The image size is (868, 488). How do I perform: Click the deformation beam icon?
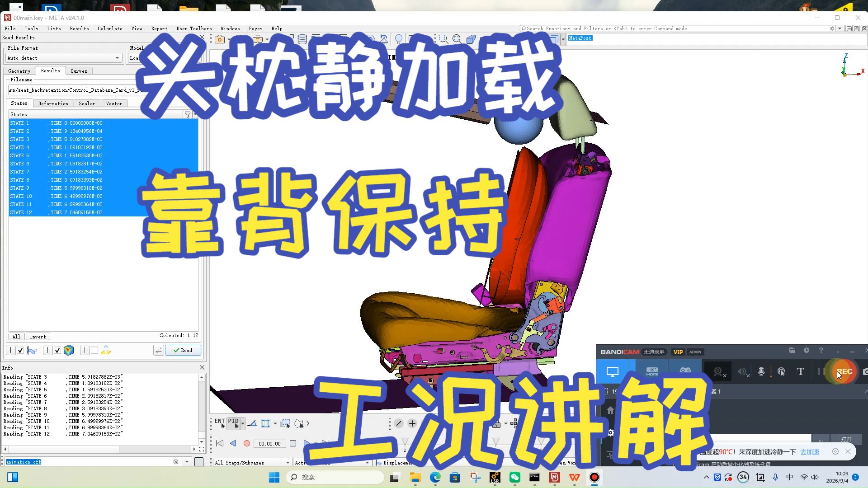(x=32, y=350)
